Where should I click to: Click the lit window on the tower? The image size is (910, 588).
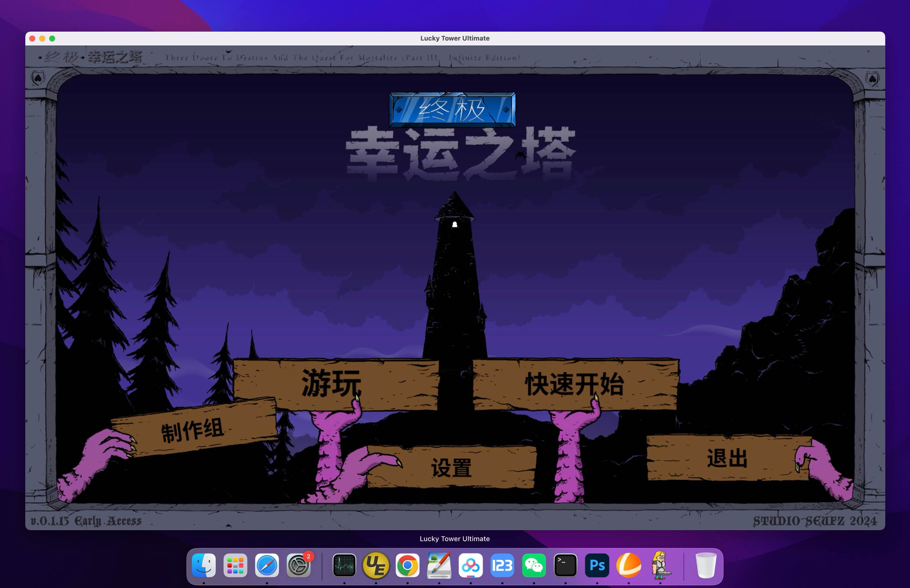click(455, 225)
